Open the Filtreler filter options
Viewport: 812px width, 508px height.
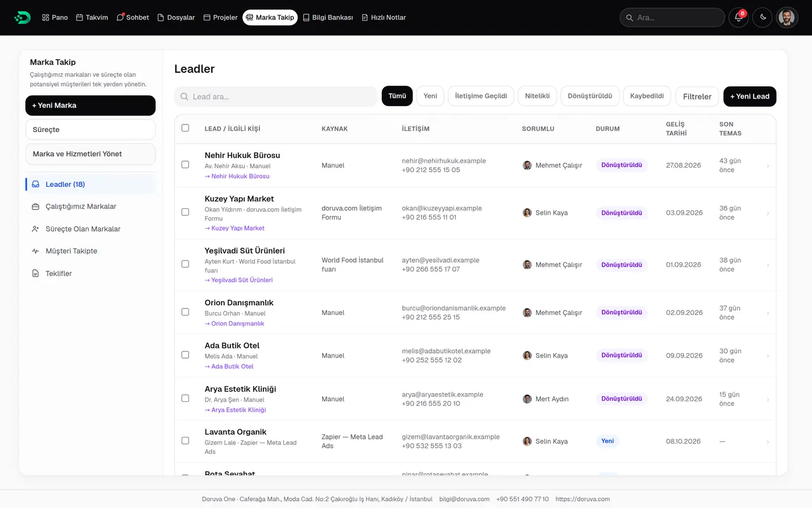click(697, 97)
